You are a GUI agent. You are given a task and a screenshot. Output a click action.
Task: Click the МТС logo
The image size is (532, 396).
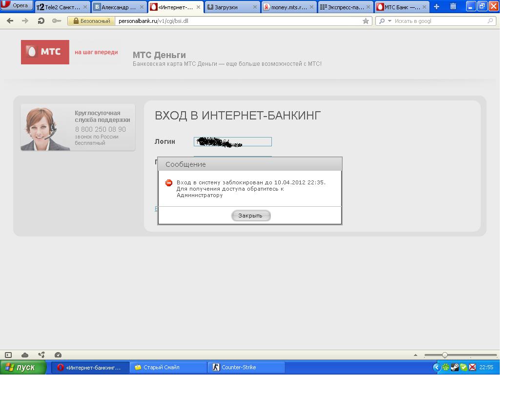point(45,52)
